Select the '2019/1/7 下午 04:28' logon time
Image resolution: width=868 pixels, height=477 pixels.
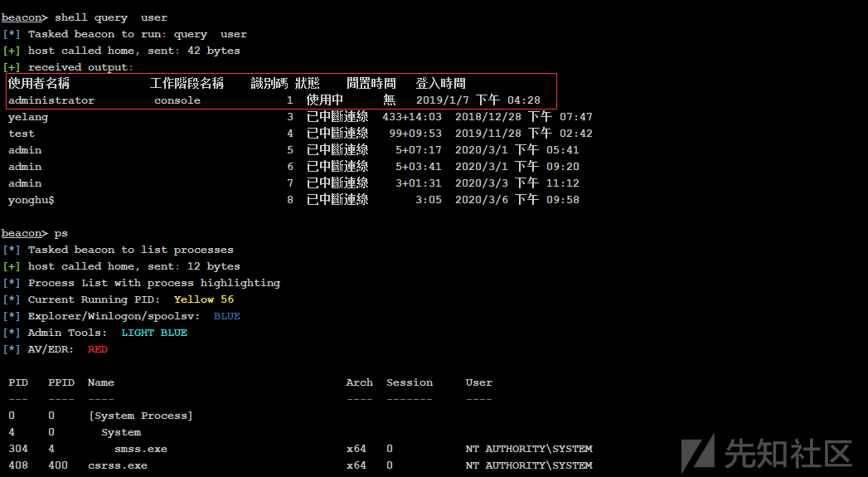pos(478,100)
